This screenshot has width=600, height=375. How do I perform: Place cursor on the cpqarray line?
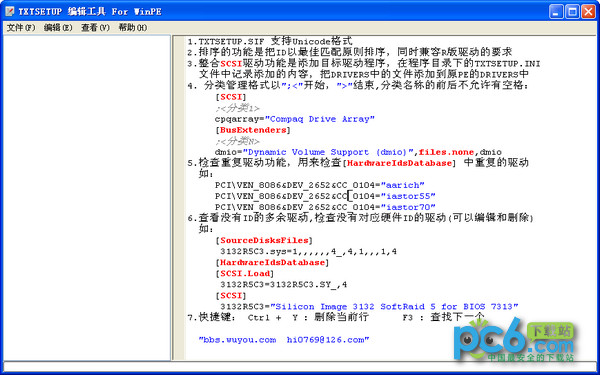click(295, 119)
